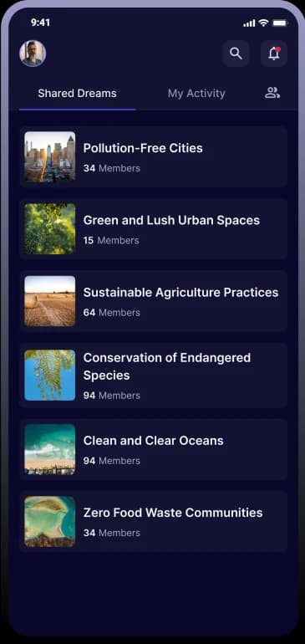Tap the city skyline thumbnail
305x644 pixels.
[x=49, y=157]
